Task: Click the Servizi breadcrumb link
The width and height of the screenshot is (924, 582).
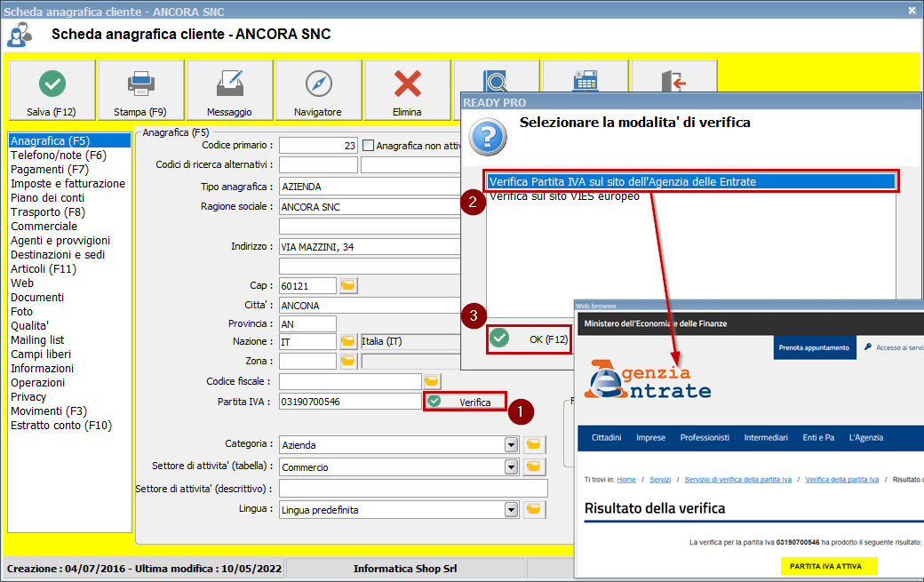Action: click(x=660, y=480)
